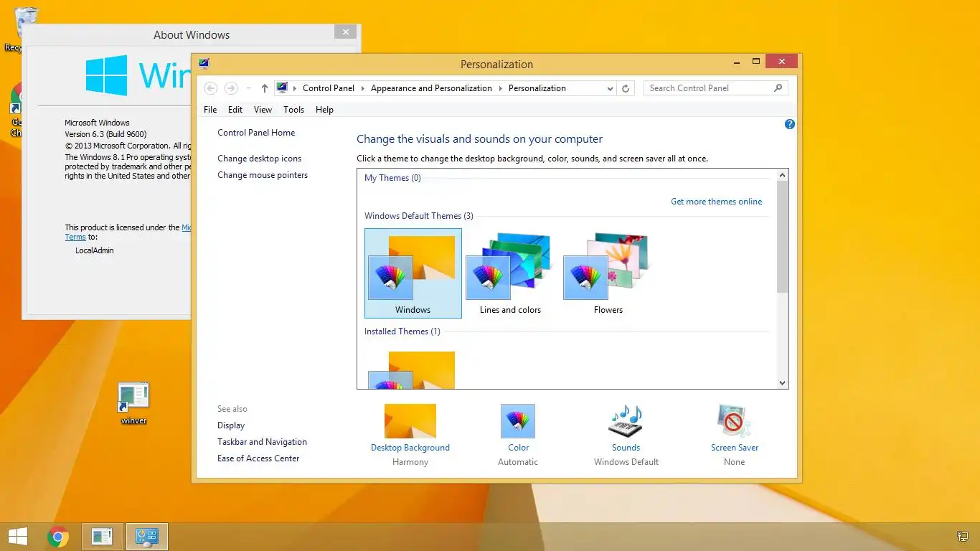Open the File menu

[210, 110]
